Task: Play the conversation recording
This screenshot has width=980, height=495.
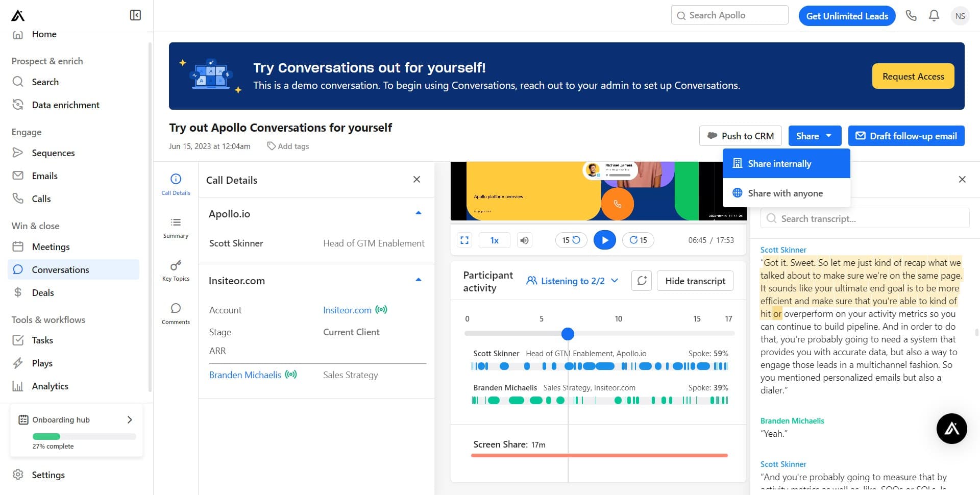Action: click(604, 240)
